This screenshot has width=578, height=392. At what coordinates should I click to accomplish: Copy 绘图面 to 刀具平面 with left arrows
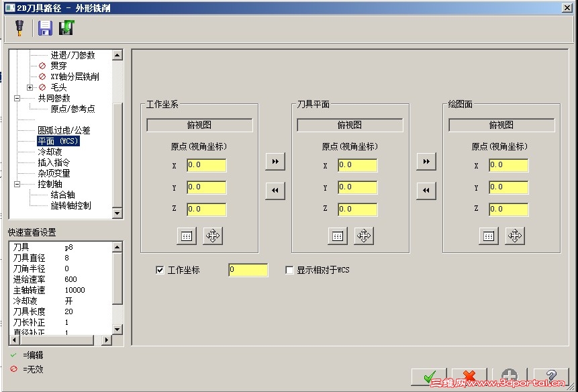pyautogui.click(x=426, y=191)
